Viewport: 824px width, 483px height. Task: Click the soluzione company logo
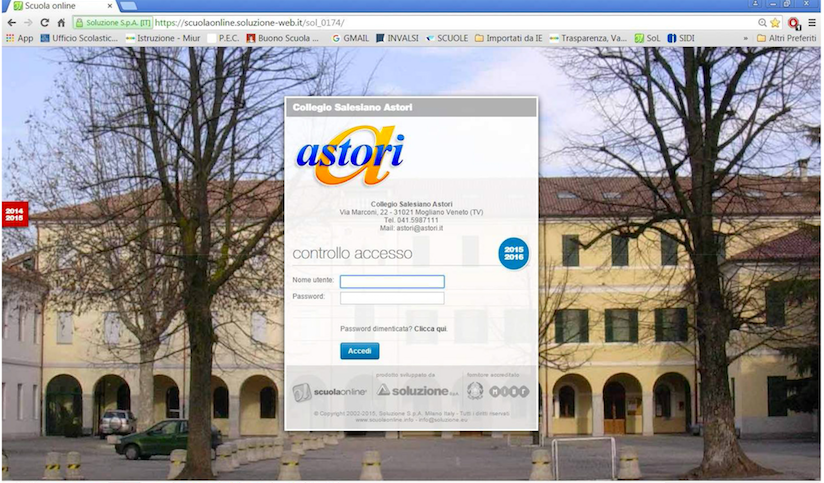417,390
